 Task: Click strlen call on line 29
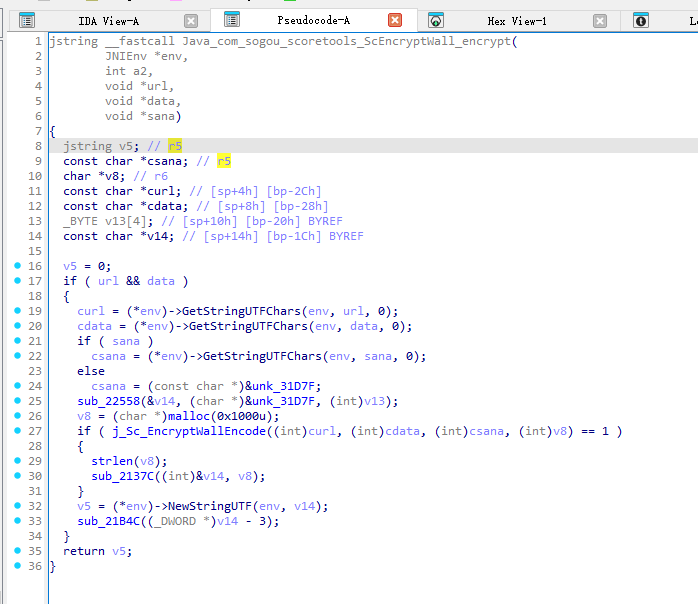pyautogui.click(x=112, y=461)
